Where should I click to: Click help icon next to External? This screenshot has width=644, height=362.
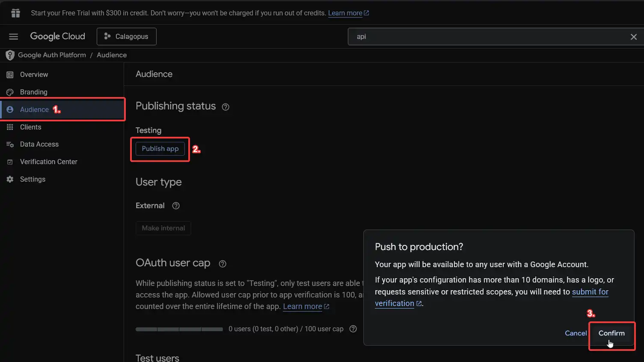(x=176, y=206)
